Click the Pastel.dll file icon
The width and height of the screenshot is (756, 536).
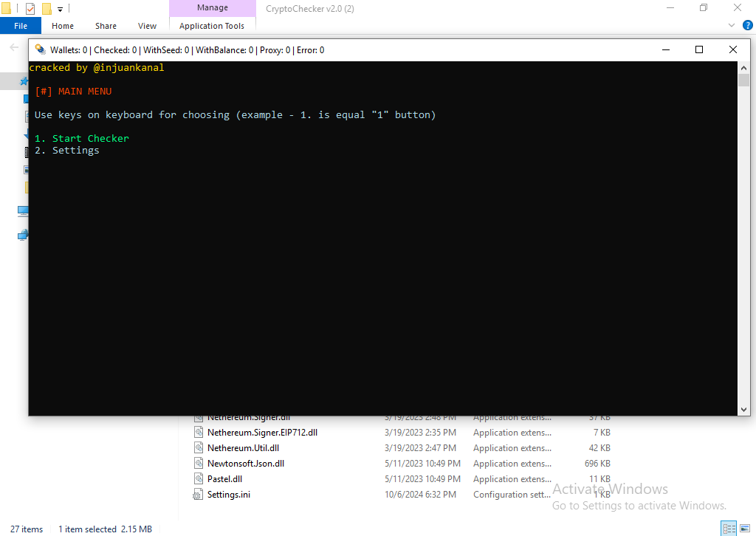click(x=198, y=479)
